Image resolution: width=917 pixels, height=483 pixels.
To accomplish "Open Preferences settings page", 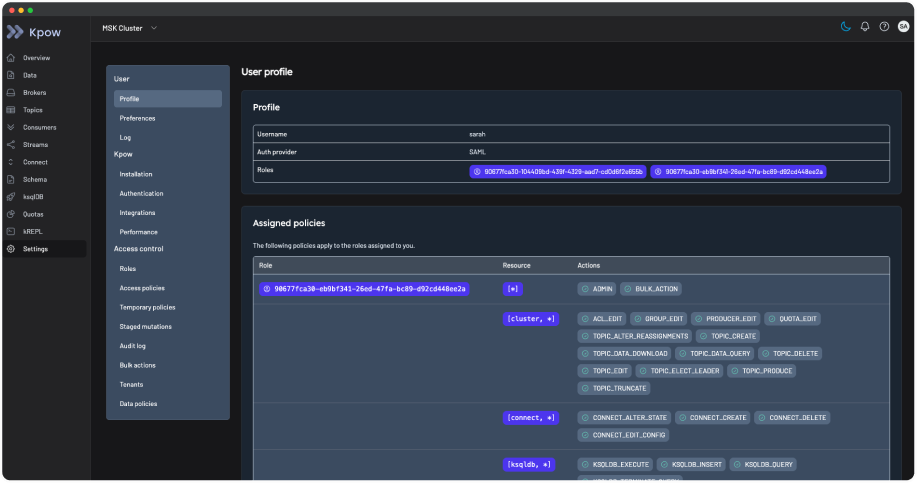I will 137,118.
